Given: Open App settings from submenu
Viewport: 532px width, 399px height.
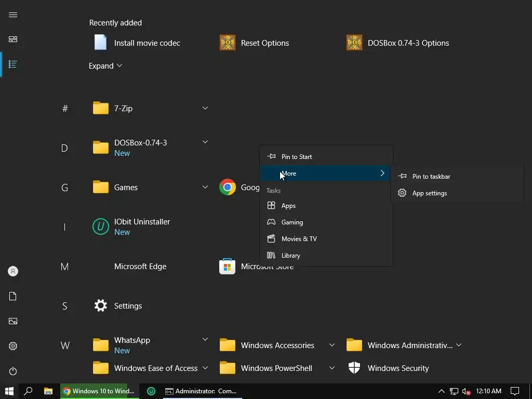Looking at the screenshot, I should (x=457, y=193).
